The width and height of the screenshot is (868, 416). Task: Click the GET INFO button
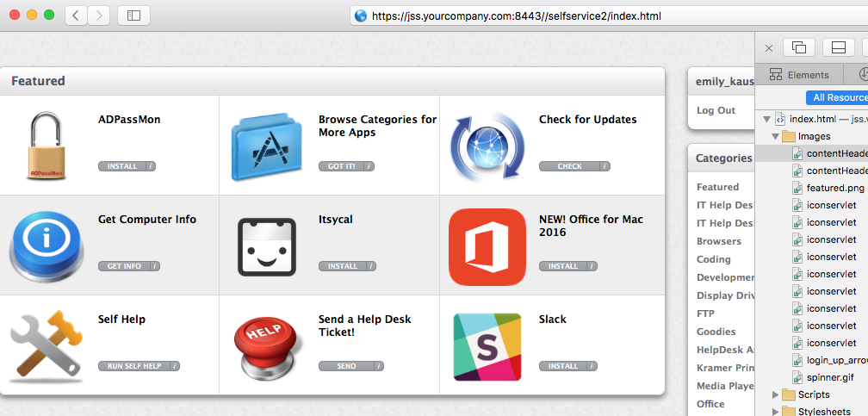(x=124, y=266)
